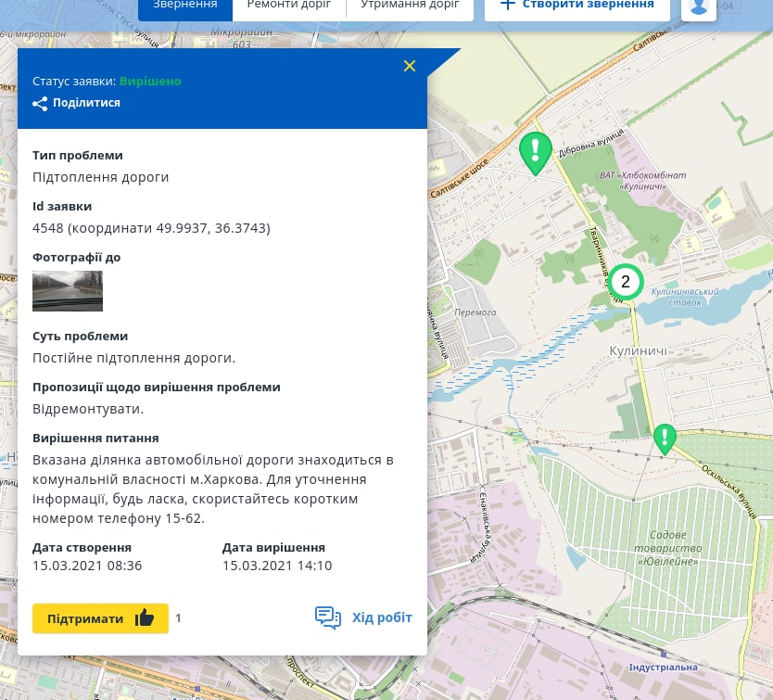773x700 pixels.
Task: Select green marker at Оскільська вулиця
Action: [665, 439]
